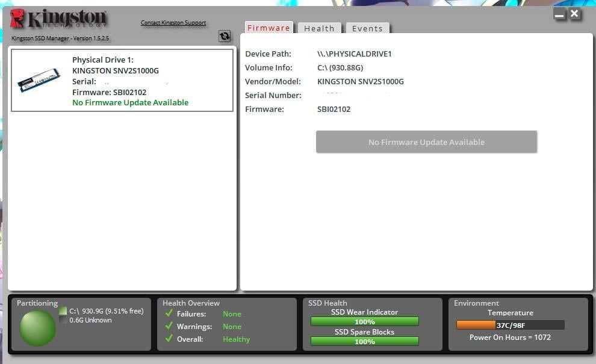The height and width of the screenshot is (364, 596).
Task: Click the 'Environment' panel heading
Action: 476,303
